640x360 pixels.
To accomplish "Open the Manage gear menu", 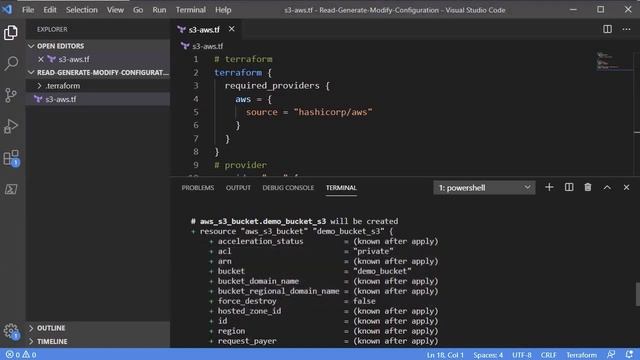I will pyautogui.click(x=11, y=331).
